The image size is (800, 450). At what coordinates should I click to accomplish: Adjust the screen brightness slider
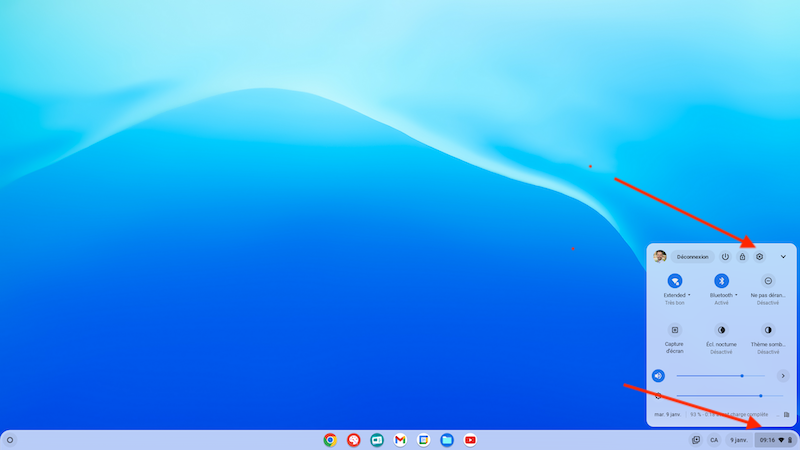point(730,396)
